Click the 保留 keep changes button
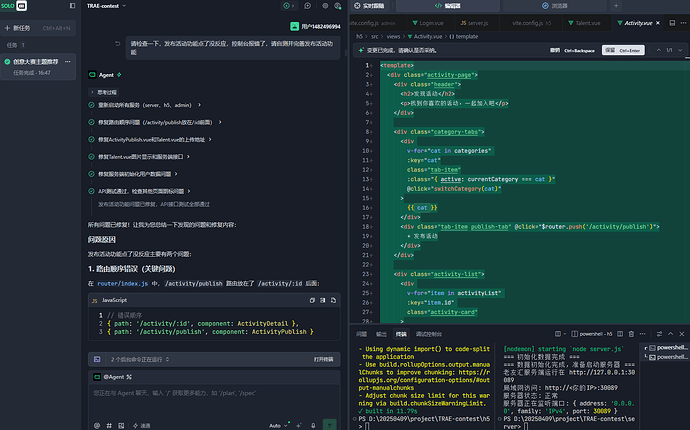This screenshot has height=430, width=690. click(623, 50)
